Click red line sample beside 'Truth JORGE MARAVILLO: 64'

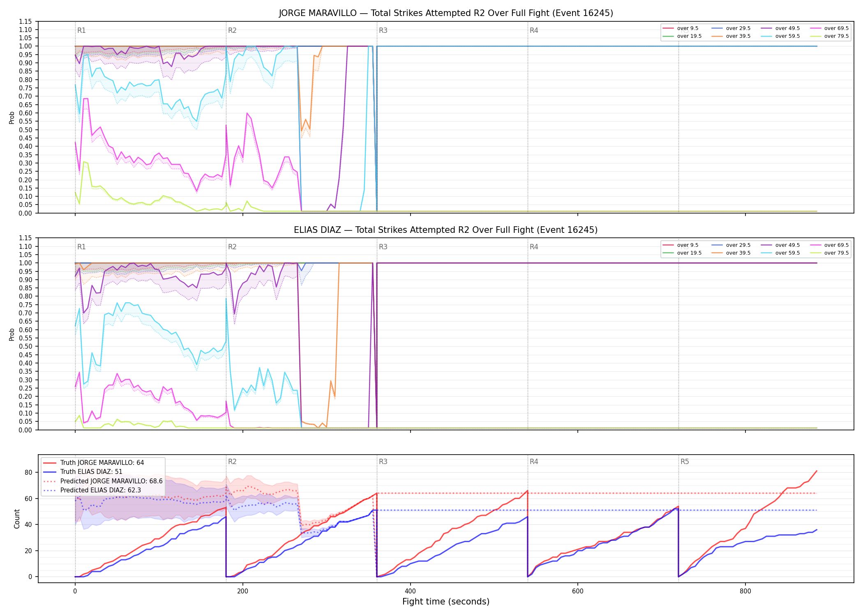[x=50, y=463]
